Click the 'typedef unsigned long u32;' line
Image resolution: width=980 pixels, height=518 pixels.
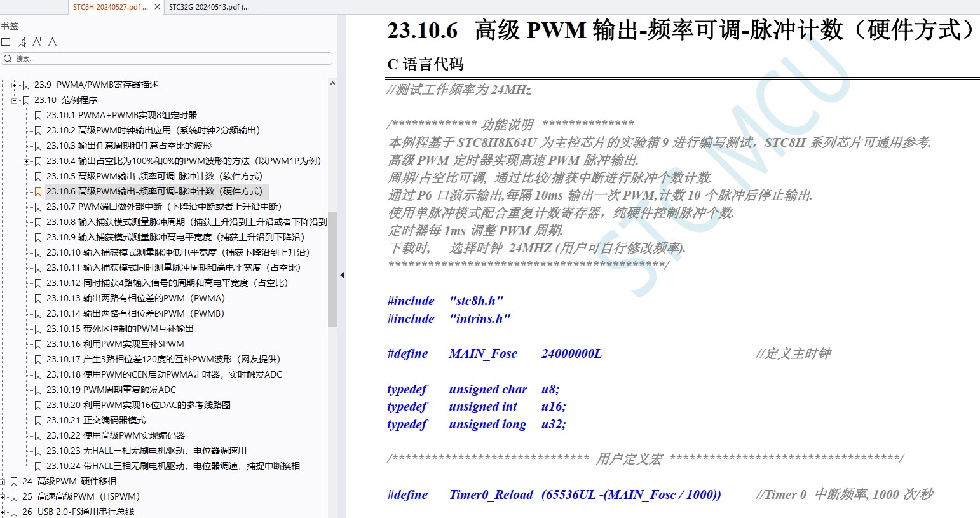[477, 424]
